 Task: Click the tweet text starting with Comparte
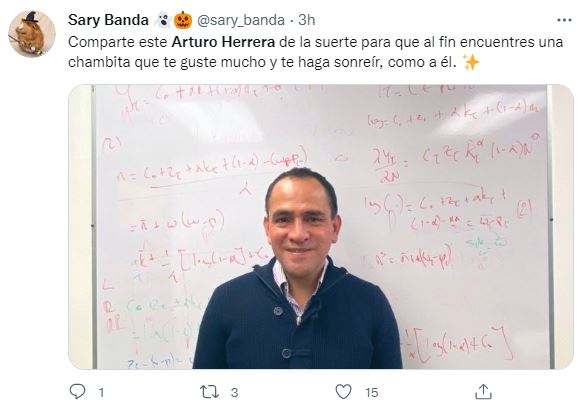(315, 52)
